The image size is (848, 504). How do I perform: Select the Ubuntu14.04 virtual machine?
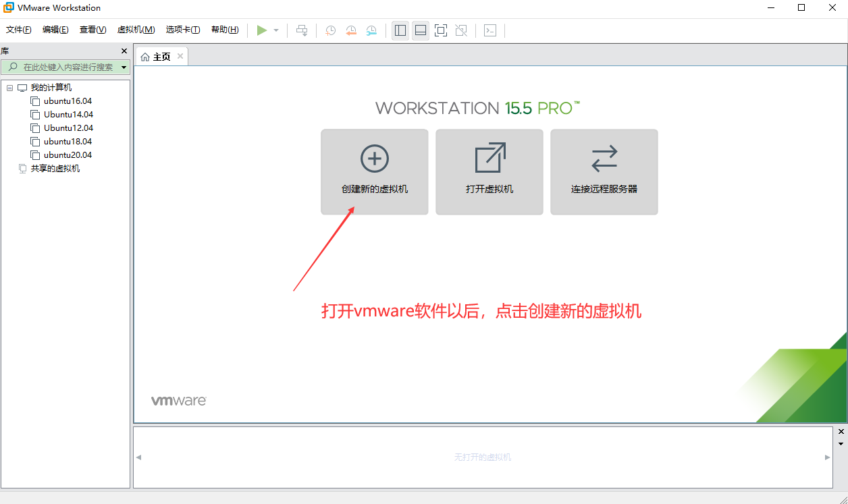point(69,115)
